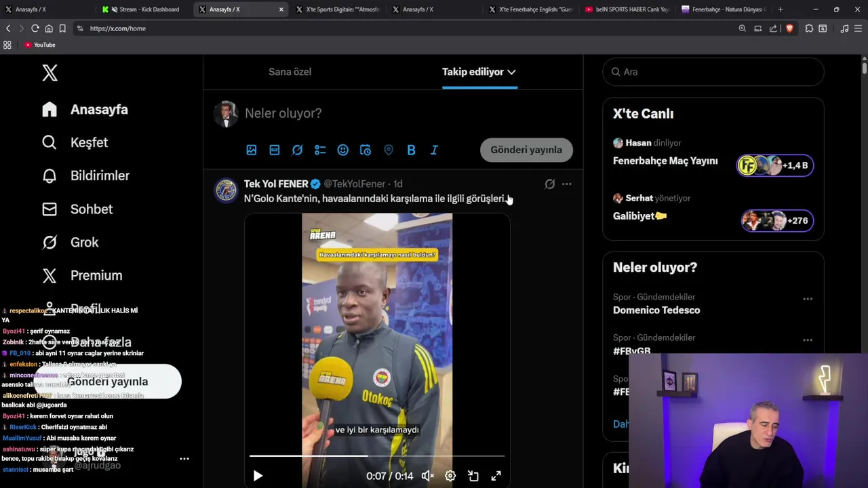Open browser home page button
The height and width of the screenshot is (488, 868).
point(49,28)
